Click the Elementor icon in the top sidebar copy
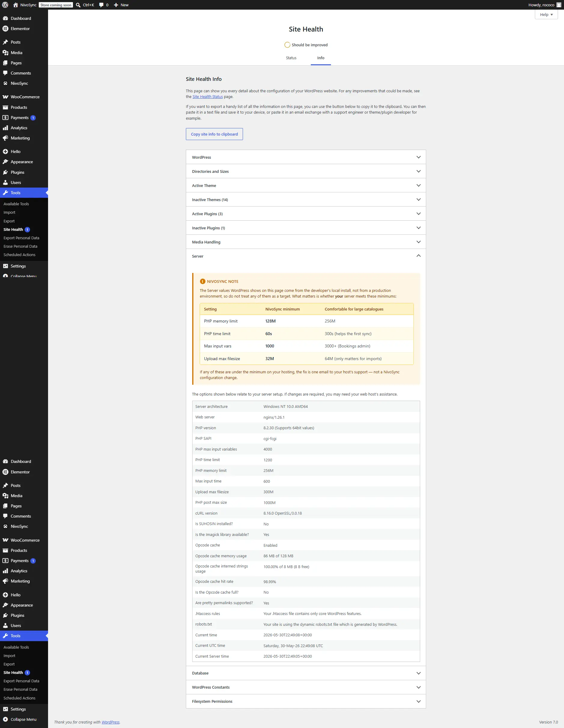564x728 pixels. tap(5, 29)
